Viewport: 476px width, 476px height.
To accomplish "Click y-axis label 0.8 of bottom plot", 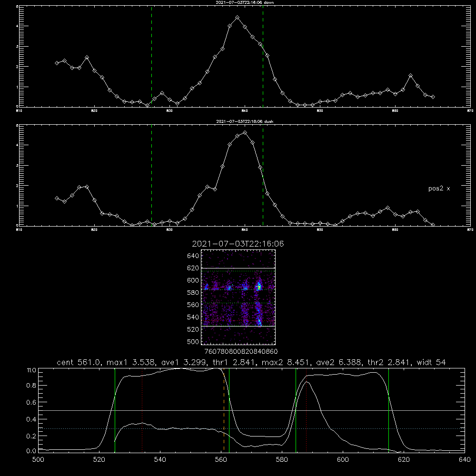I will point(31,386).
